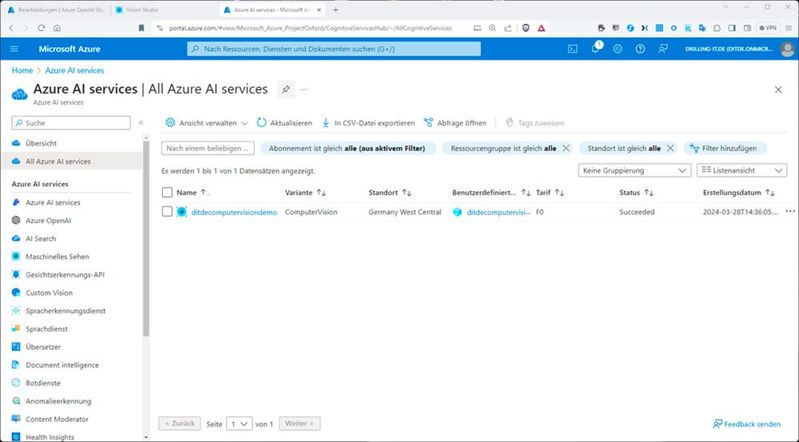
Task: Click the global Azure search box
Action: coord(334,49)
